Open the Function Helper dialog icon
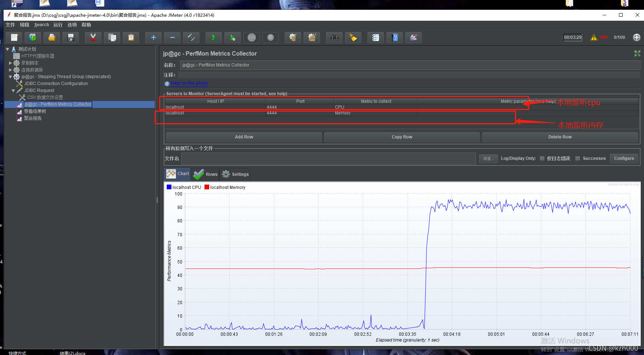The width and height of the screenshot is (644, 355). coord(376,37)
